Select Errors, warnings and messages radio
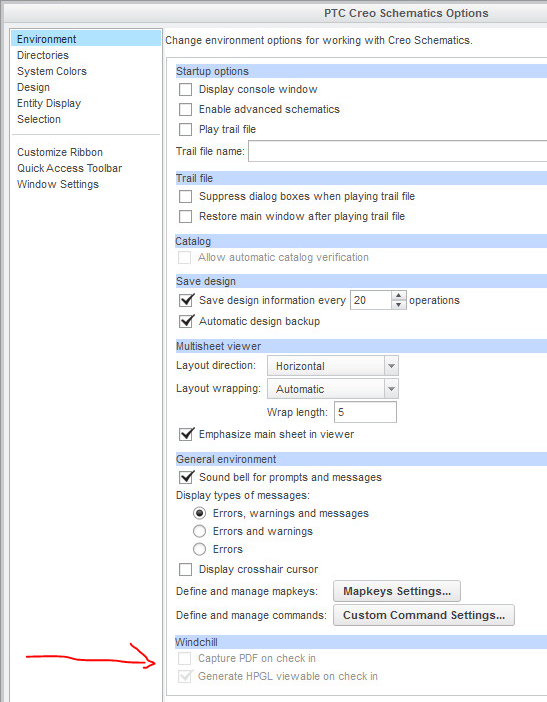547x702 pixels. 199,513
